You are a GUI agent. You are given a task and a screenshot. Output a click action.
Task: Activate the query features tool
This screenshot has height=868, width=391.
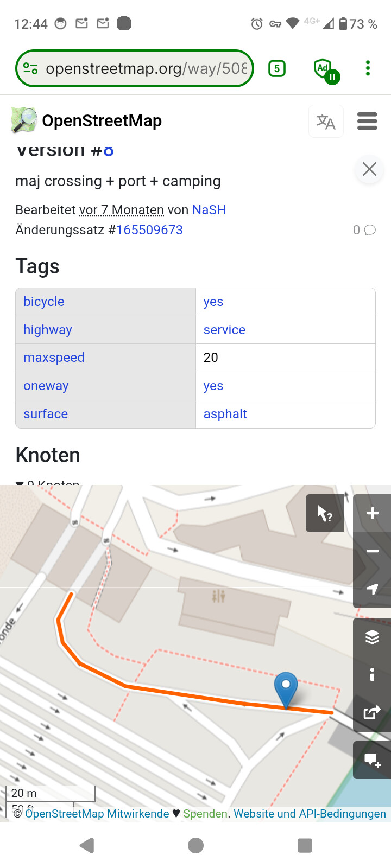tap(325, 513)
